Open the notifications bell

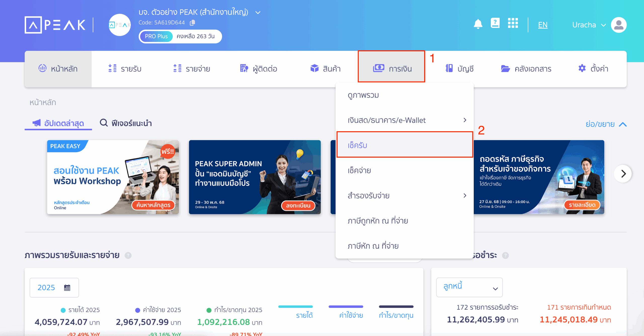[x=478, y=24]
